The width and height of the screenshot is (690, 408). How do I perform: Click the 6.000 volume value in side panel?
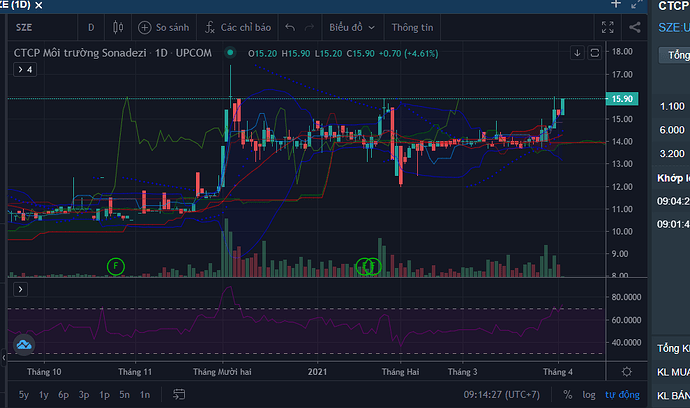coord(672,130)
